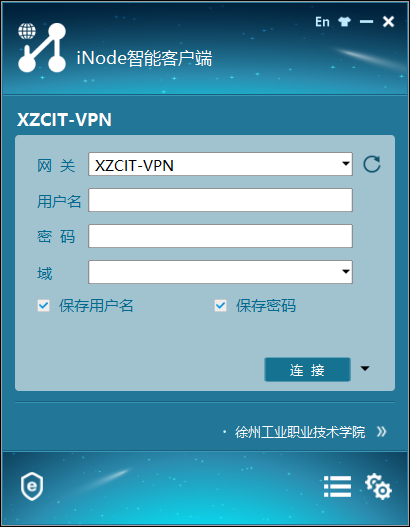Focus the 用户名 username field
410x527 pixels.
pyautogui.click(x=220, y=200)
